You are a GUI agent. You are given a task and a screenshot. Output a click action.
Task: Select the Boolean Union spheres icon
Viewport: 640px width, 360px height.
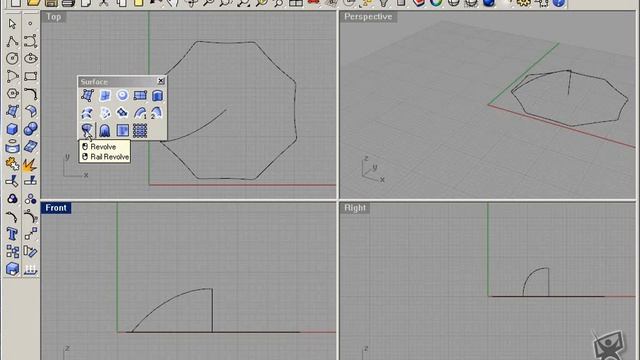pyautogui.click(x=30, y=129)
